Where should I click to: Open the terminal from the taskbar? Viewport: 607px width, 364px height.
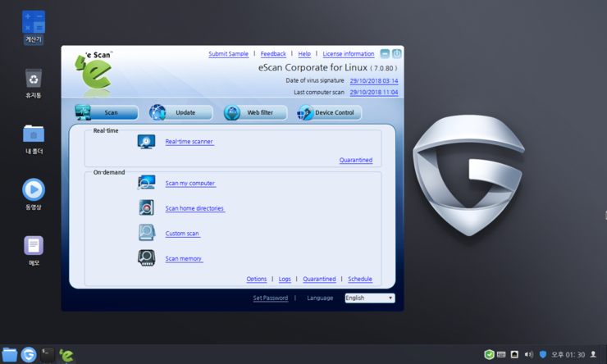48,355
